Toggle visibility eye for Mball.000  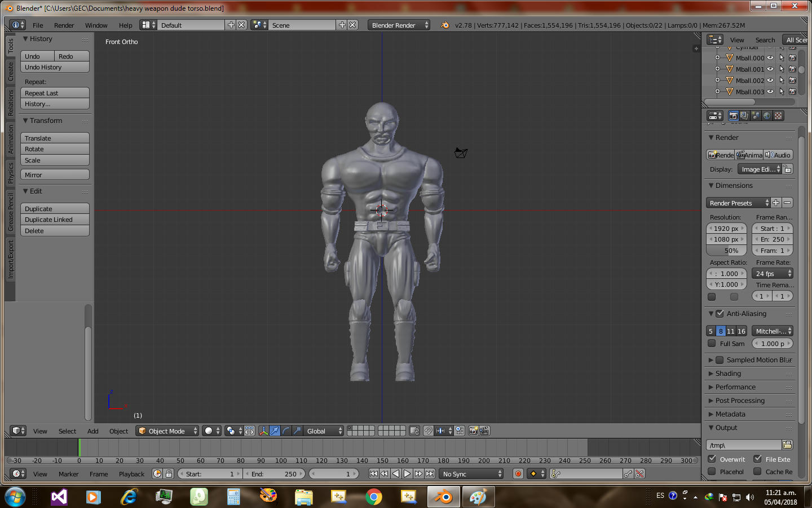[x=770, y=58]
